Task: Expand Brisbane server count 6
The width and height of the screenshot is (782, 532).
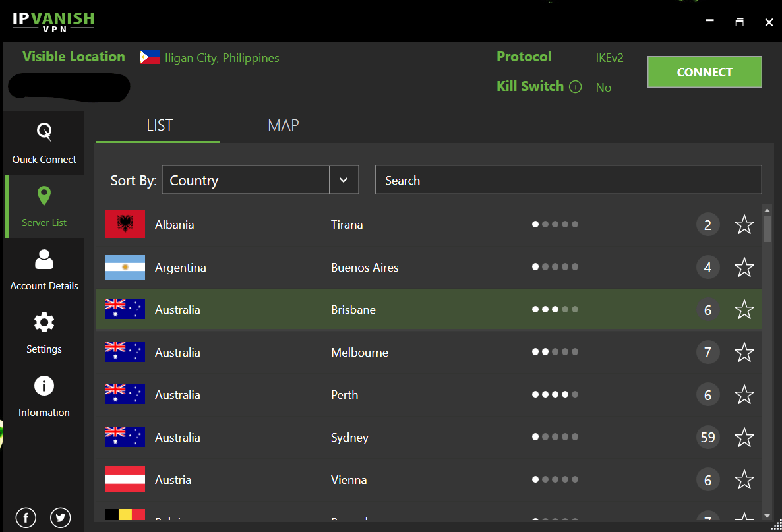Action: [x=707, y=310]
